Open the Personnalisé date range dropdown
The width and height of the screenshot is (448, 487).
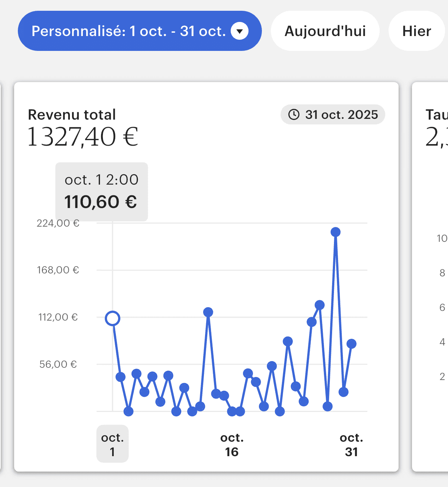click(140, 31)
